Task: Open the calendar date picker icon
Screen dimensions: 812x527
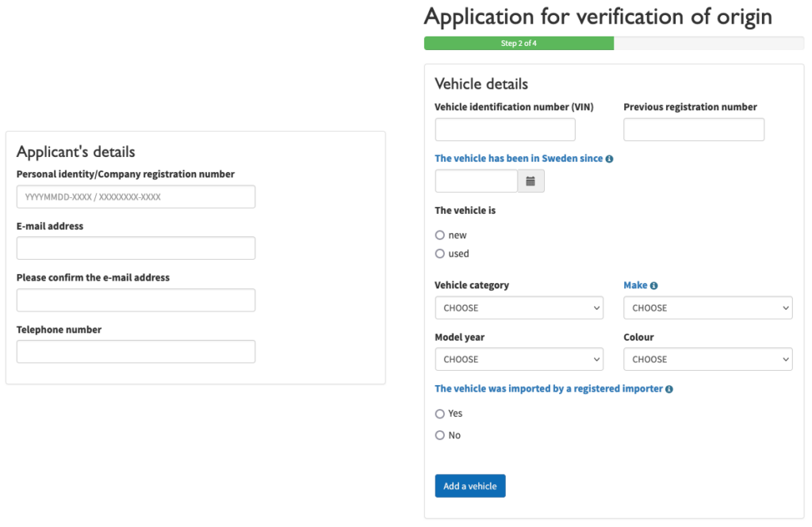Action: pyautogui.click(x=530, y=181)
